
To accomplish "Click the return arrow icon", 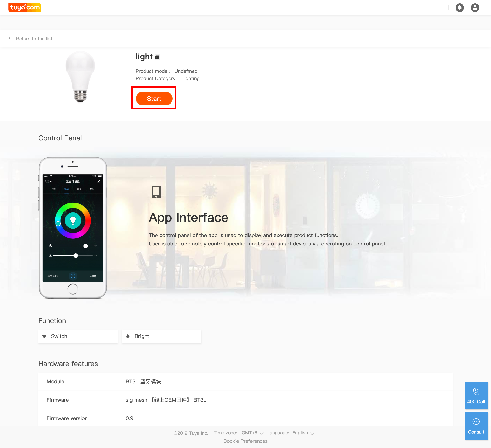I will tap(11, 39).
